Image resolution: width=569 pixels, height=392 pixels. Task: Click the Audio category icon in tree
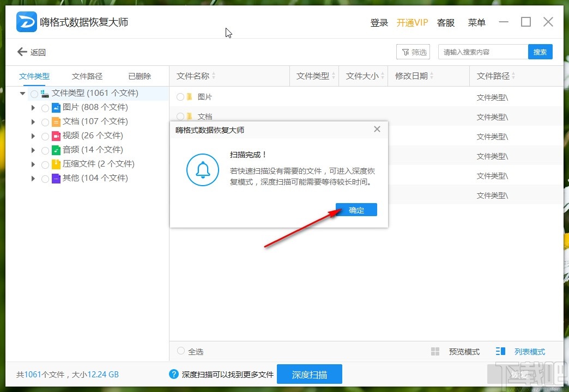click(56, 150)
